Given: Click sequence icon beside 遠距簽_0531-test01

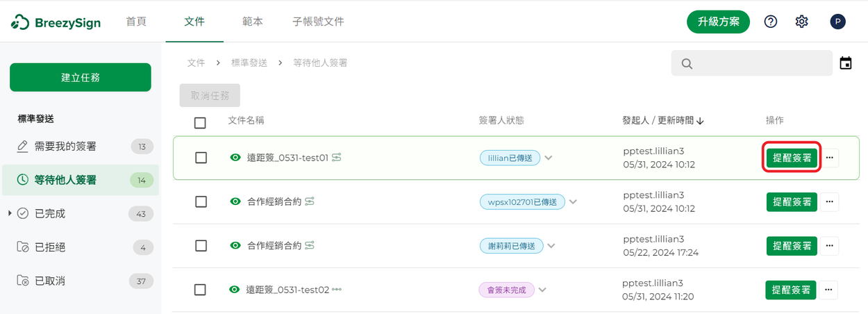Looking at the screenshot, I should click(x=337, y=158).
